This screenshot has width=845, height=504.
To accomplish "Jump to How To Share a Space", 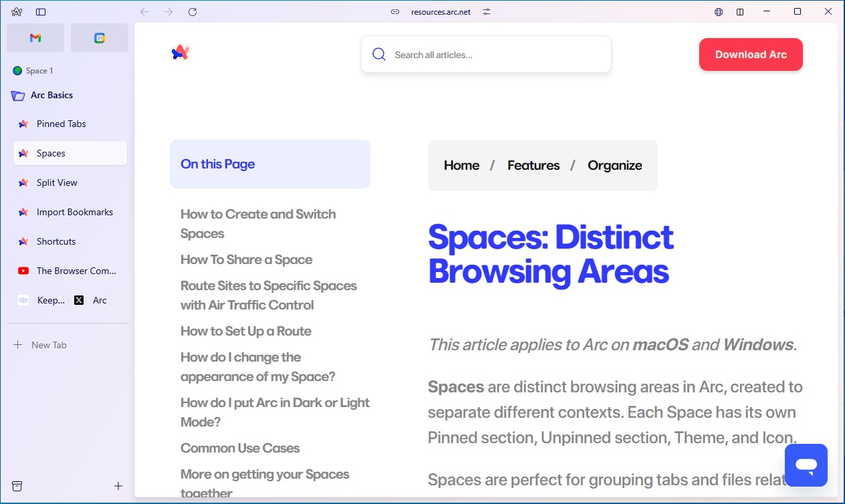I will click(x=247, y=259).
